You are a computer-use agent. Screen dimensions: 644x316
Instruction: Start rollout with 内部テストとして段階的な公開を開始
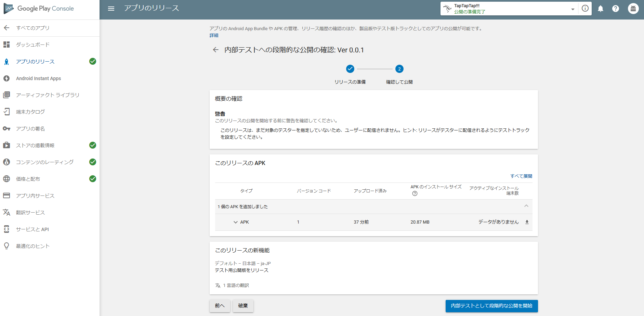pyautogui.click(x=491, y=306)
